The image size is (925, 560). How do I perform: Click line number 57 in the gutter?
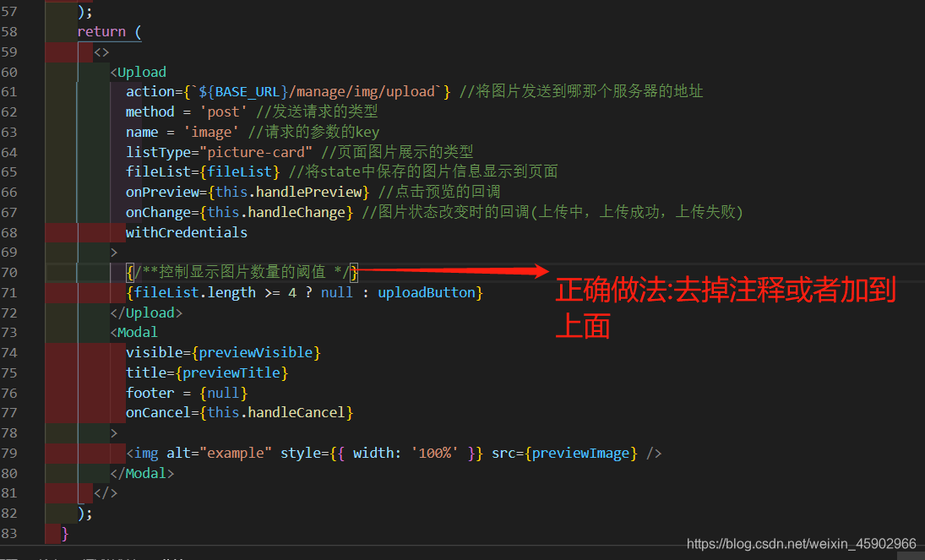coord(9,12)
